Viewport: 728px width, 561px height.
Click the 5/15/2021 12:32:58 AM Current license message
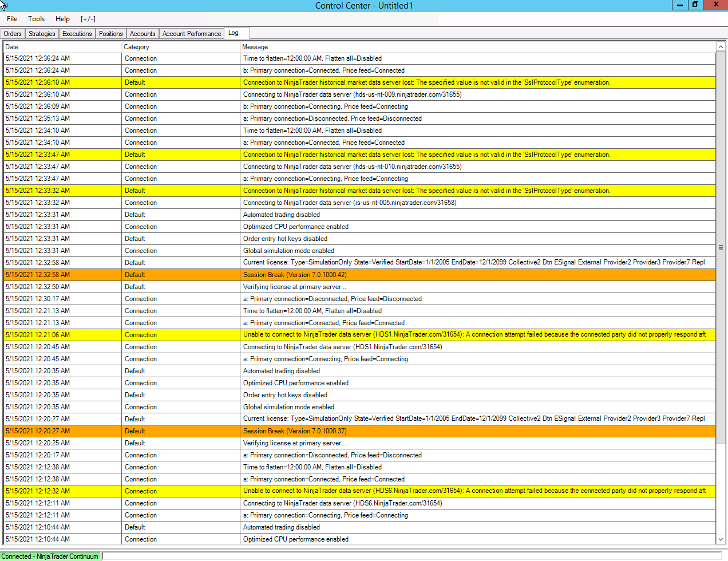[x=474, y=263]
